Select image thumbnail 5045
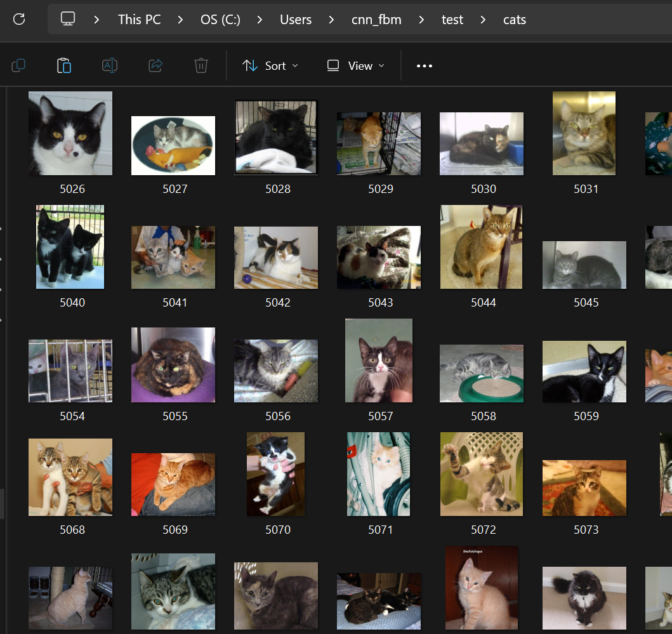Screen dimensions: 672x634 pyautogui.click(x=584, y=265)
